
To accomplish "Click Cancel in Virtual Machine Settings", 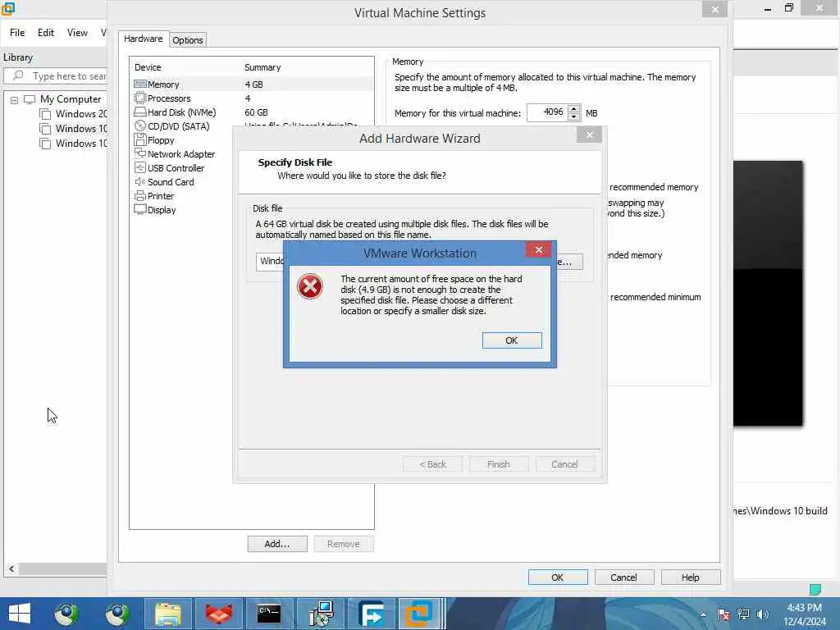I will pos(624,577).
